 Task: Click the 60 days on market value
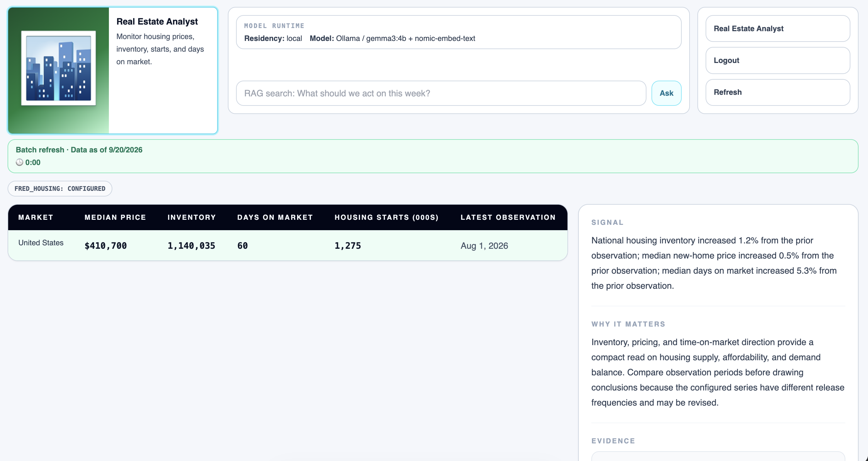243,246
